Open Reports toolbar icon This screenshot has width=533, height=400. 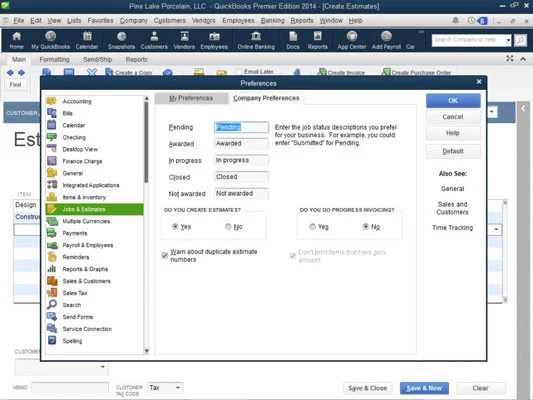[x=317, y=40]
